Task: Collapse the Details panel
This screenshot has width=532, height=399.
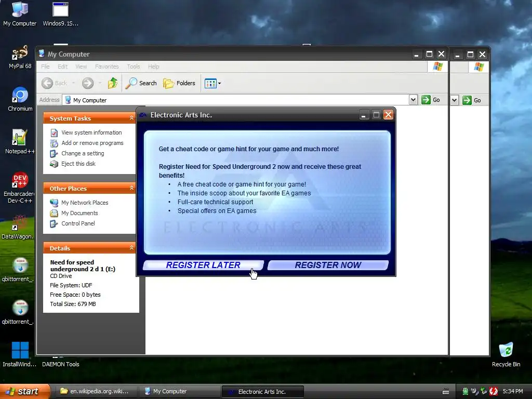Action: 131,248
